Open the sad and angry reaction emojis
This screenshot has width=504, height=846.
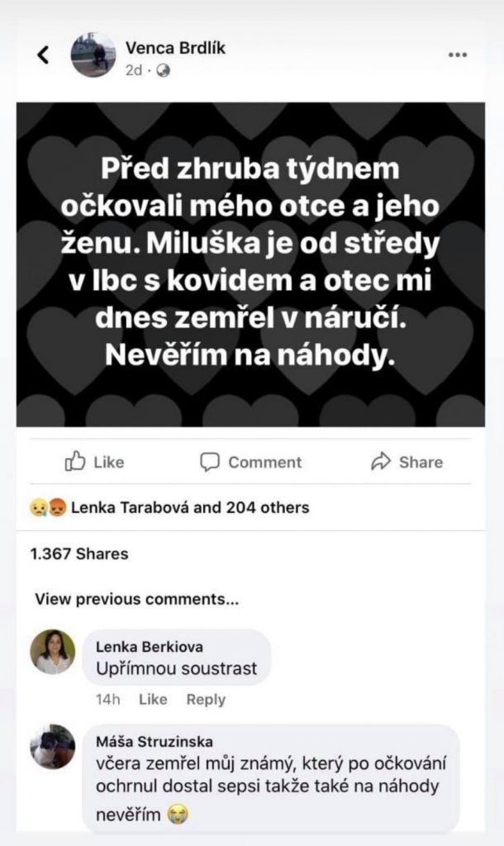[49, 508]
